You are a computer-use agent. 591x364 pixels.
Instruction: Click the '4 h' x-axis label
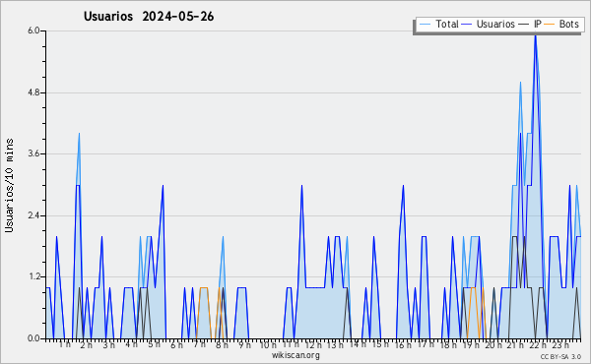[x=131, y=344]
